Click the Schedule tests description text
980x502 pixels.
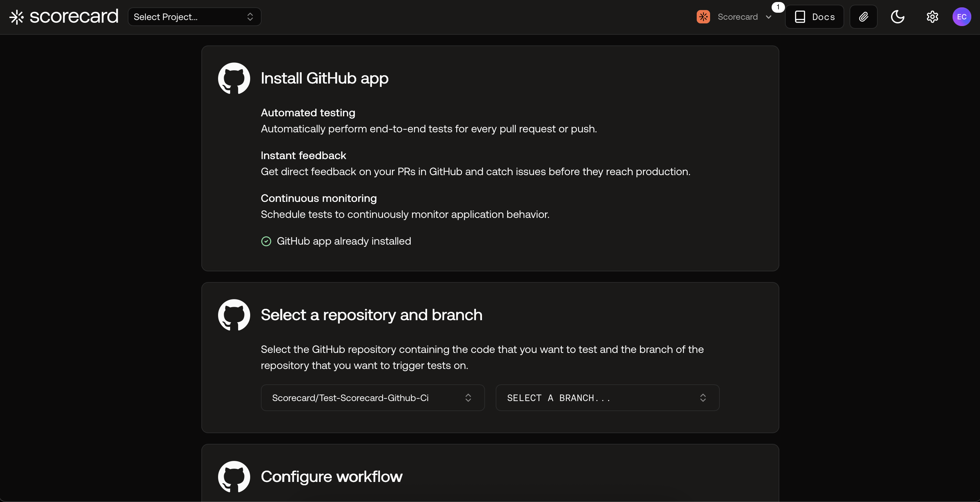pyautogui.click(x=405, y=214)
